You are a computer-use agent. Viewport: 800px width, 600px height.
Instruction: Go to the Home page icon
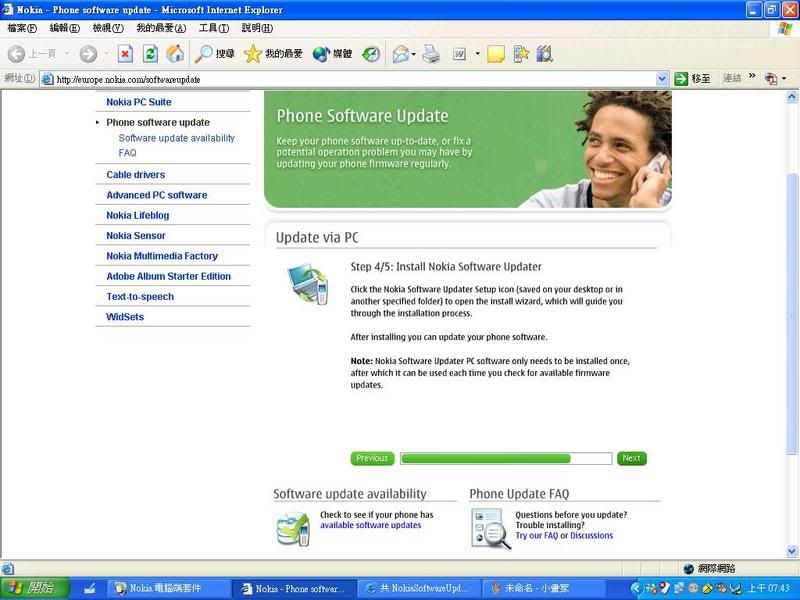pos(175,54)
